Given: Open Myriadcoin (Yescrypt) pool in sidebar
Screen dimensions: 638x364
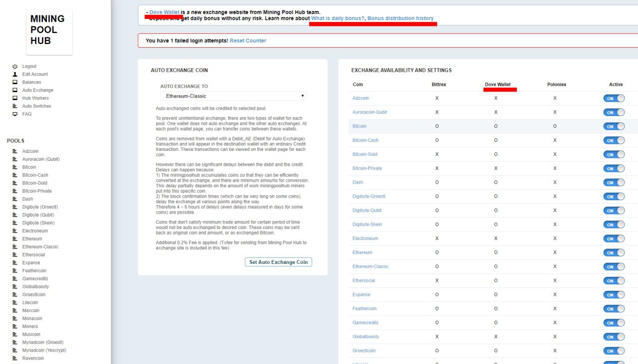Looking at the screenshot, I should click(x=44, y=351).
